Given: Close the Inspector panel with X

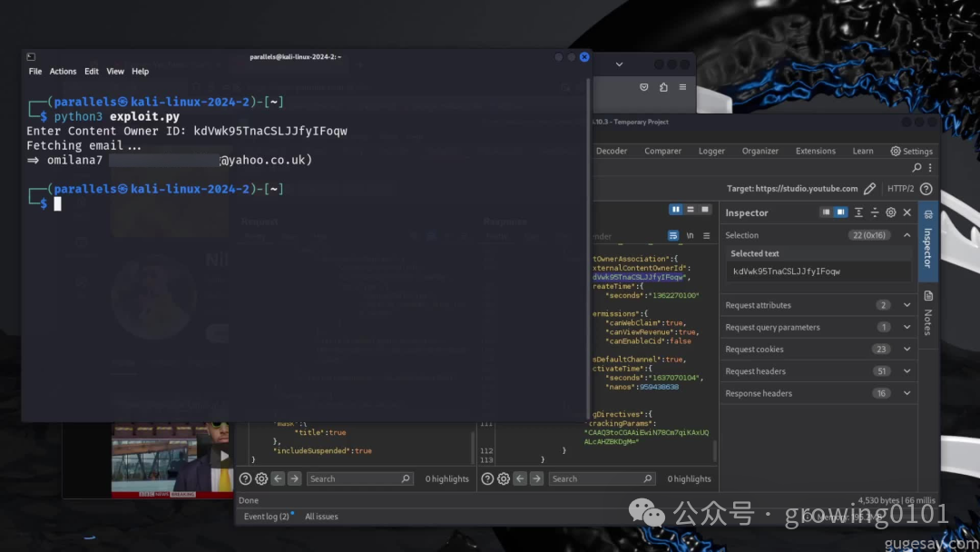Looking at the screenshot, I should click(x=906, y=212).
